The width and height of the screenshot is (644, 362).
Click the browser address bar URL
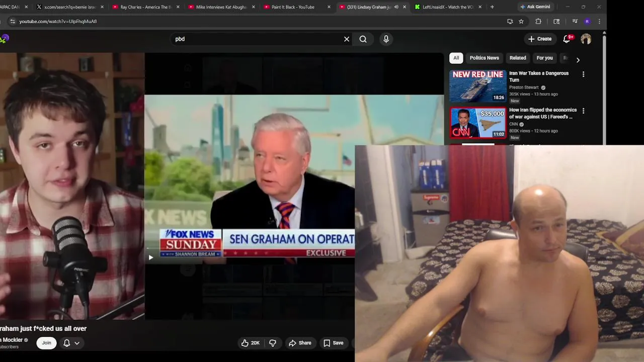tap(58, 21)
